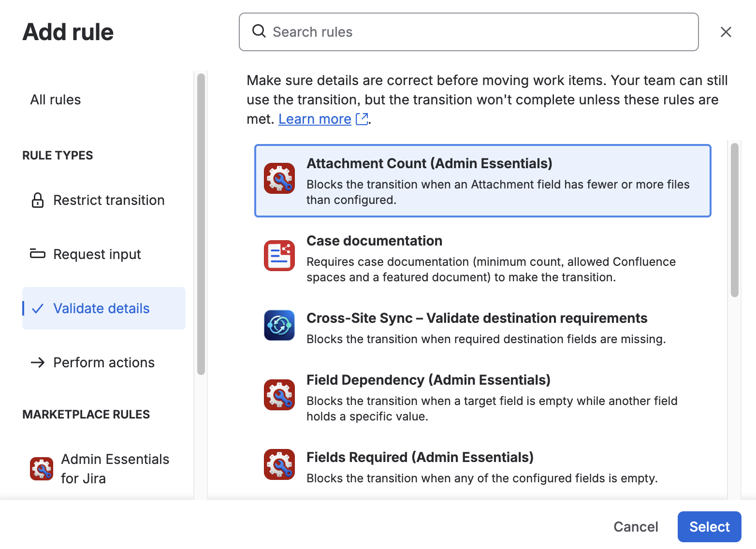
Task: Close the Add rule dialog
Action: click(x=726, y=32)
